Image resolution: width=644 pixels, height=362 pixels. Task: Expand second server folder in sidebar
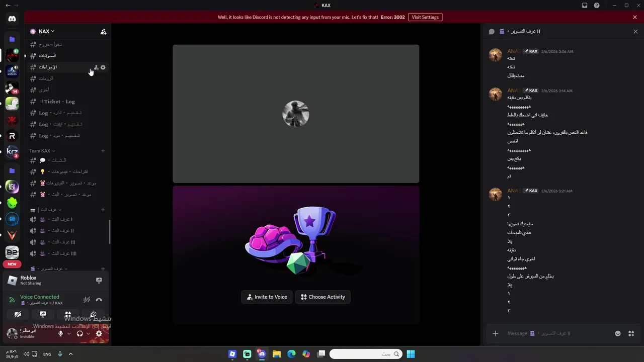(x=12, y=171)
